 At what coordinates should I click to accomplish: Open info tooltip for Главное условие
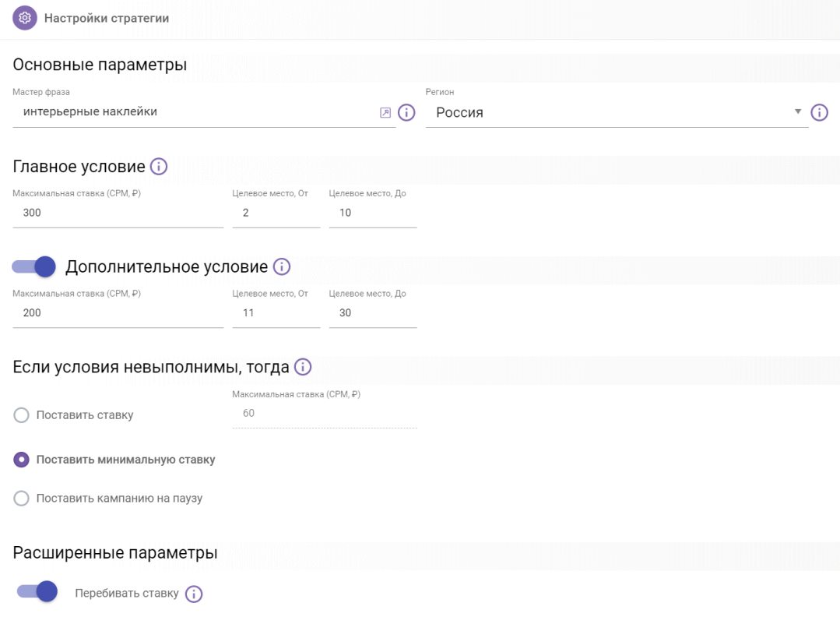[158, 167]
